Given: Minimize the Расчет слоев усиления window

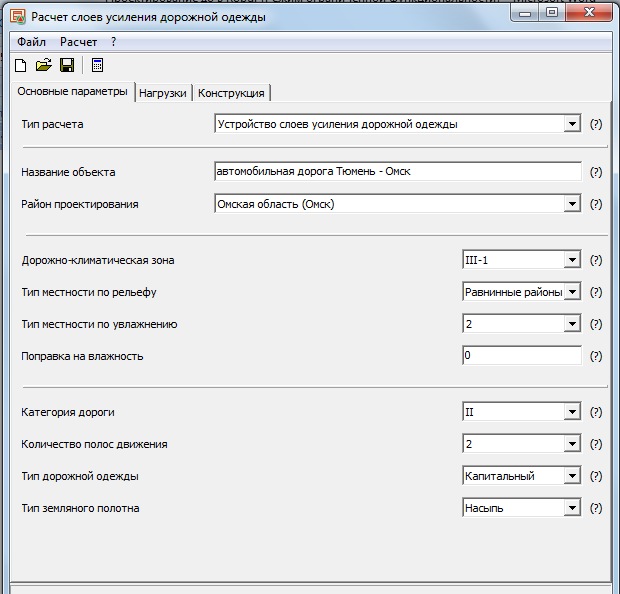Looking at the screenshot, I should tap(525, 13).
